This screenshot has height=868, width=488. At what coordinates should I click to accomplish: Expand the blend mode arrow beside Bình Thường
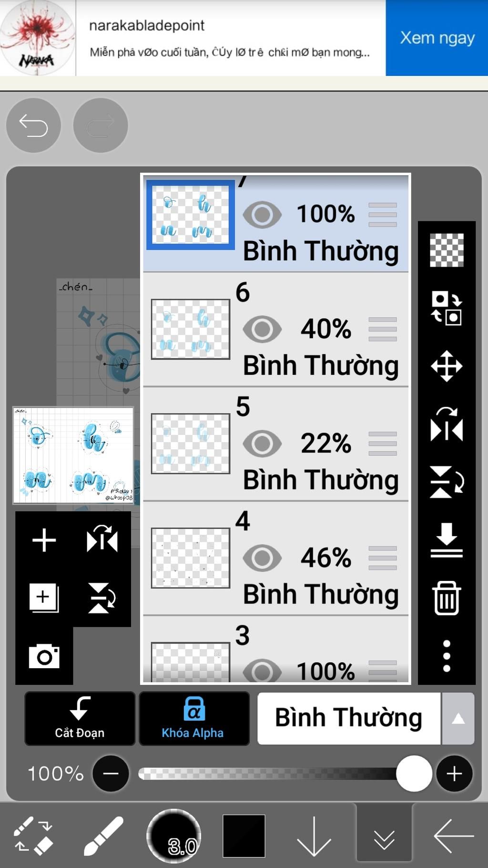pyautogui.click(x=458, y=719)
